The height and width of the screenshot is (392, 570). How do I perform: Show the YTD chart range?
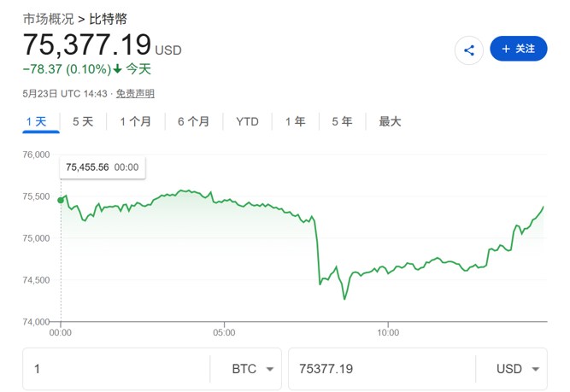click(247, 121)
